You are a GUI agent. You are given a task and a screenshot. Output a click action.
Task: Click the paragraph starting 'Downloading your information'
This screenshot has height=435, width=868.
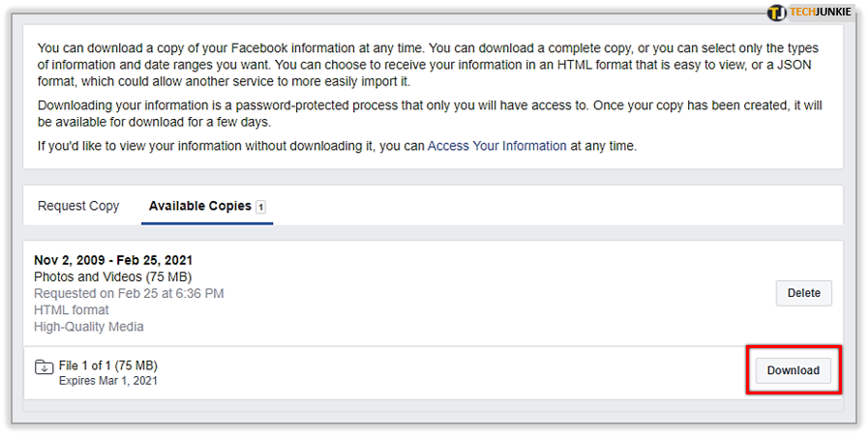[426, 112]
